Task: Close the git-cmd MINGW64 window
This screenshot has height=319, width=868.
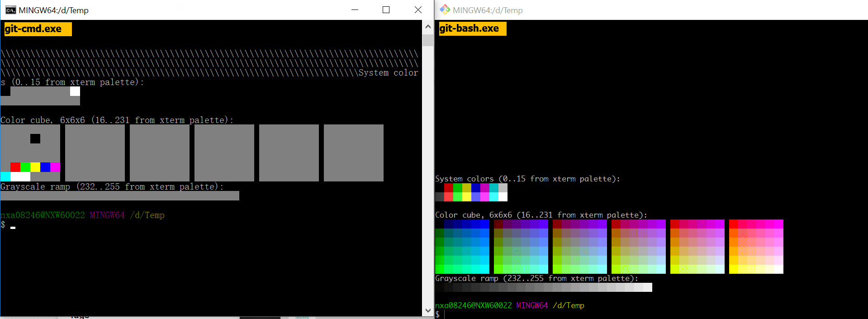Action: click(418, 10)
